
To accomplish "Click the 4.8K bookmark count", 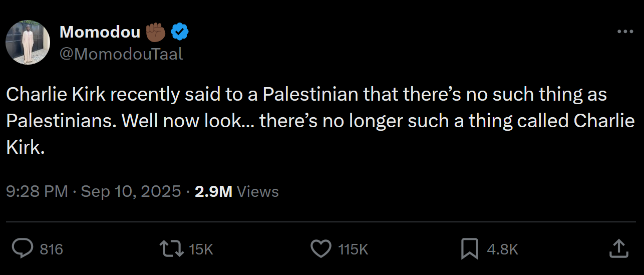I will [502, 249].
